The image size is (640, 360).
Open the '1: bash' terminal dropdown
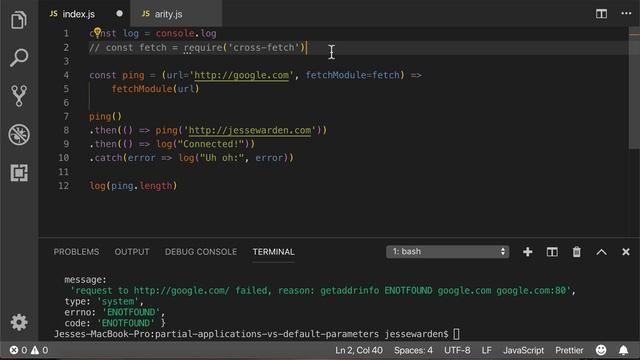click(447, 251)
